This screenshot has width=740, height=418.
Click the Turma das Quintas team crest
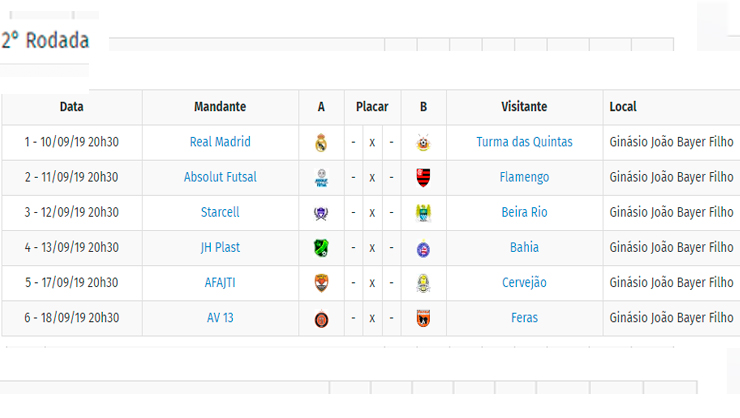423,142
